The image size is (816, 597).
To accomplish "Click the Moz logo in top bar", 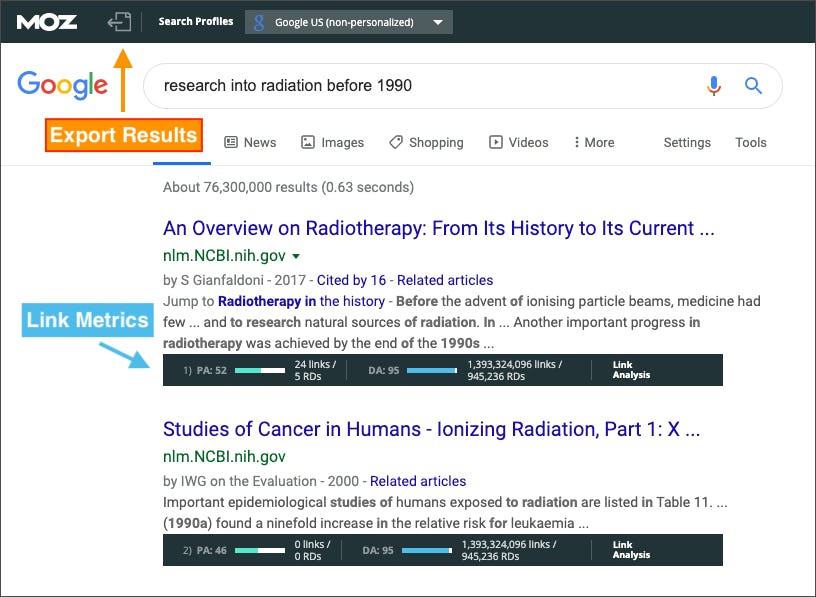I will pos(47,22).
